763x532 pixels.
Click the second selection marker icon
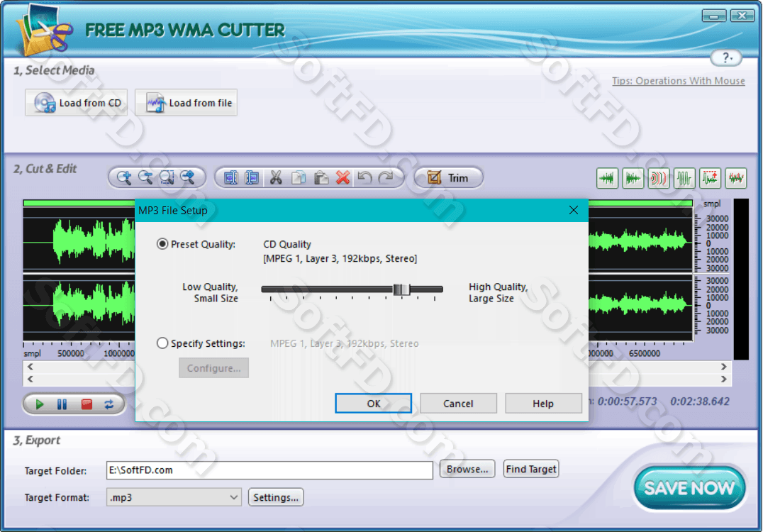252,177
